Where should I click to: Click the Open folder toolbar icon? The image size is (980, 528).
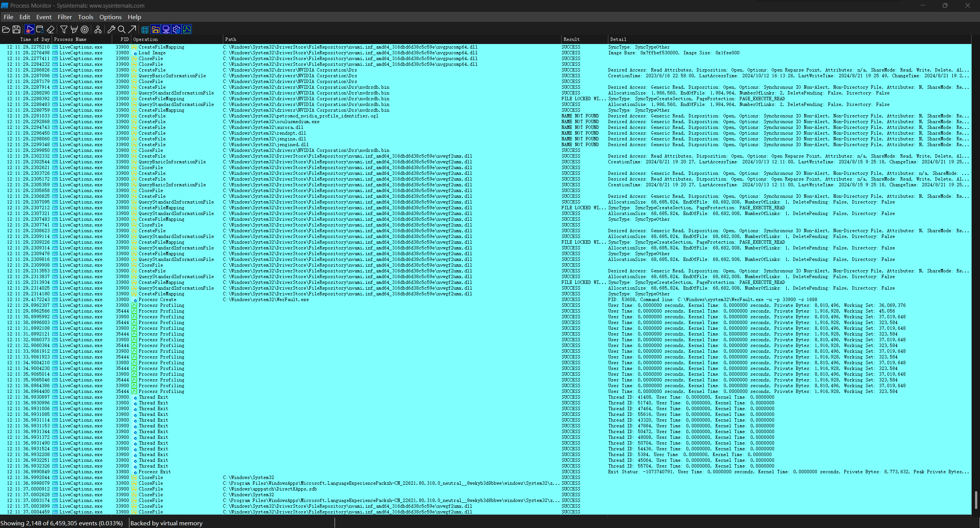(x=6, y=29)
